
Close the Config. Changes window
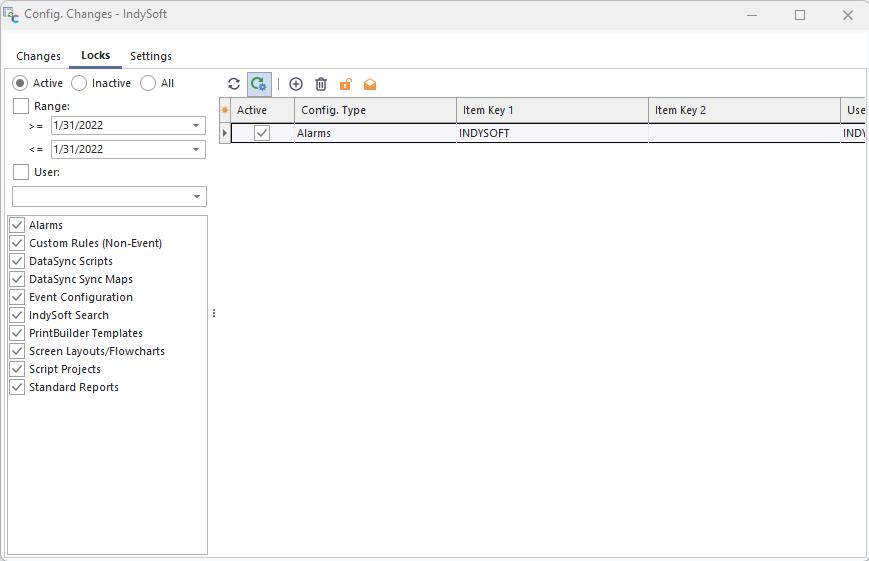[x=848, y=15]
